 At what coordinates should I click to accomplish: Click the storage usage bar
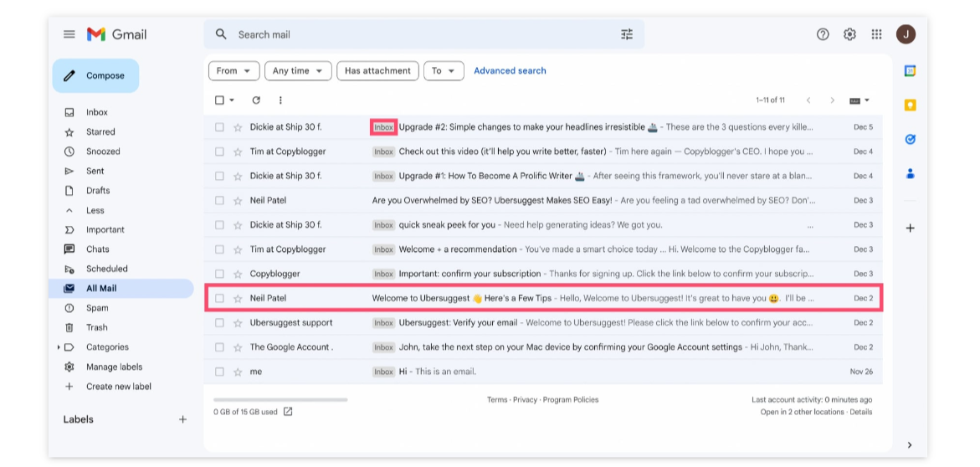pos(280,399)
